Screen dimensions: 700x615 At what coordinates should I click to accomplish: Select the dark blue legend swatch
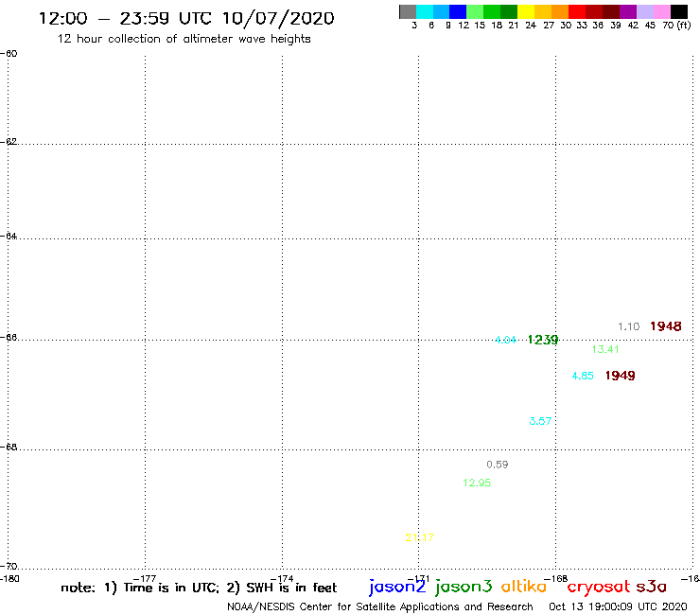tap(458, 11)
